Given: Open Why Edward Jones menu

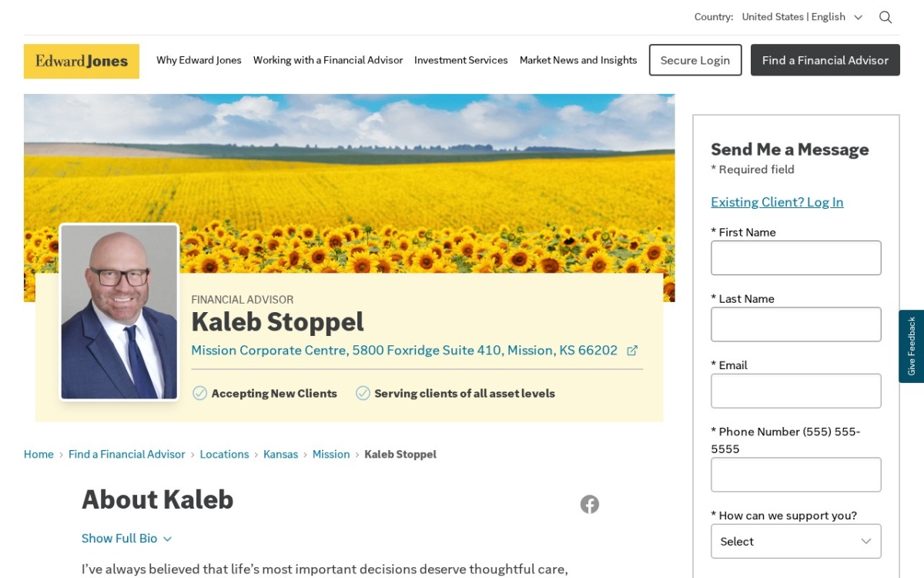Looking at the screenshot, I should (199, 60).
